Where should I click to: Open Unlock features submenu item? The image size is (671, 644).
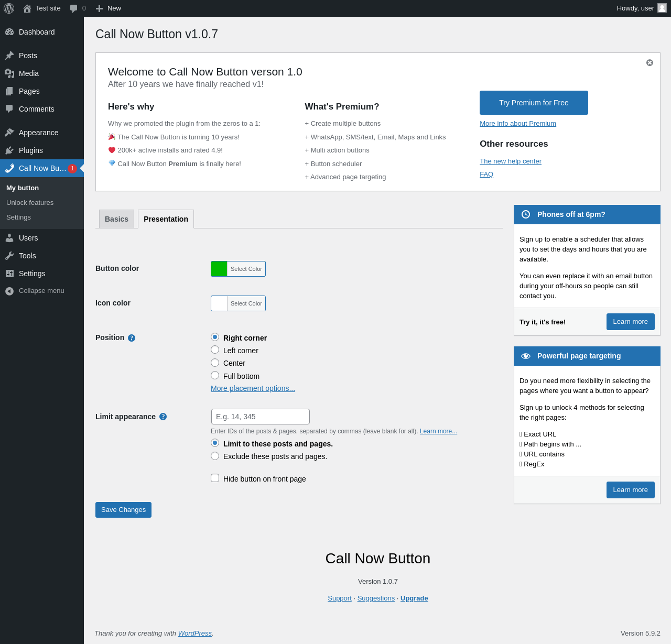point(30,203)
